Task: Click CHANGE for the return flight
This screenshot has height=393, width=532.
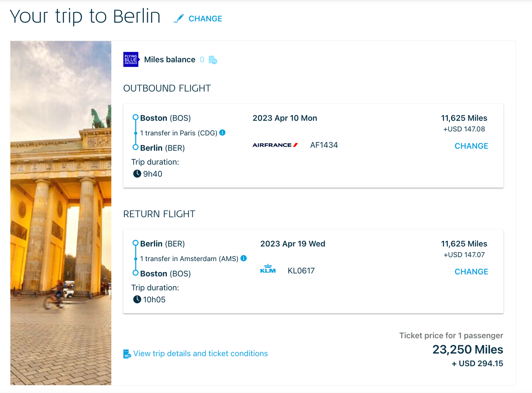Action: click(x=471, y=271)
